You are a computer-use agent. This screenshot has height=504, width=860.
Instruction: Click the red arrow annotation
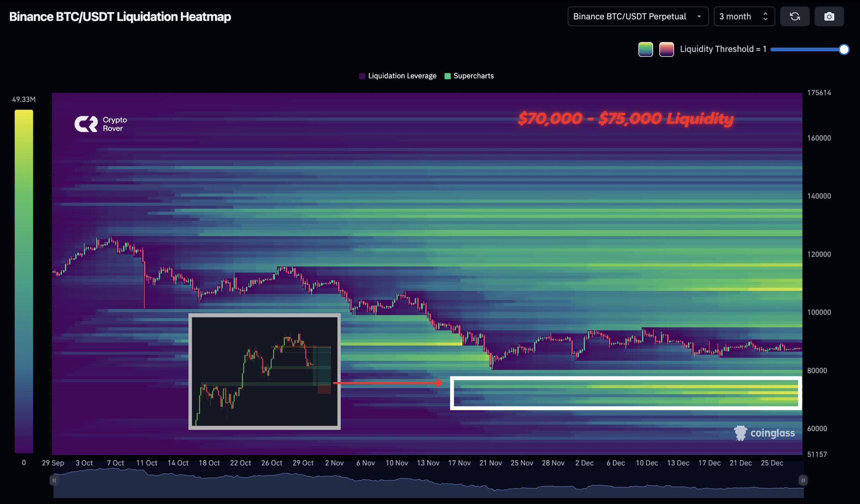coord(387,383)
